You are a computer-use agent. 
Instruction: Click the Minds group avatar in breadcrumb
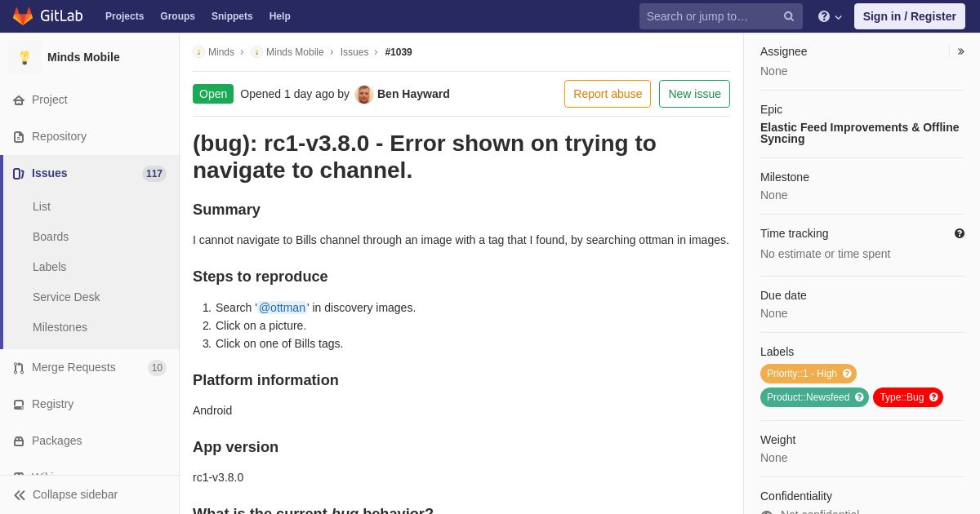pos(198,52)
